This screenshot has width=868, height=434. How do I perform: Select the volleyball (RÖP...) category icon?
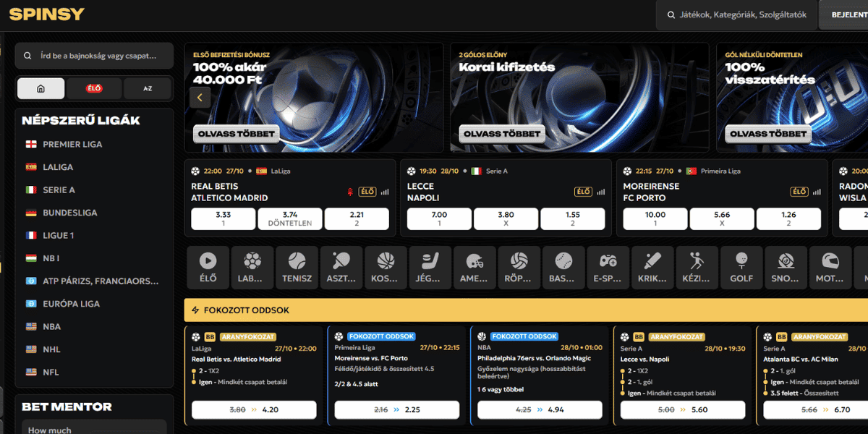[519, 268]
